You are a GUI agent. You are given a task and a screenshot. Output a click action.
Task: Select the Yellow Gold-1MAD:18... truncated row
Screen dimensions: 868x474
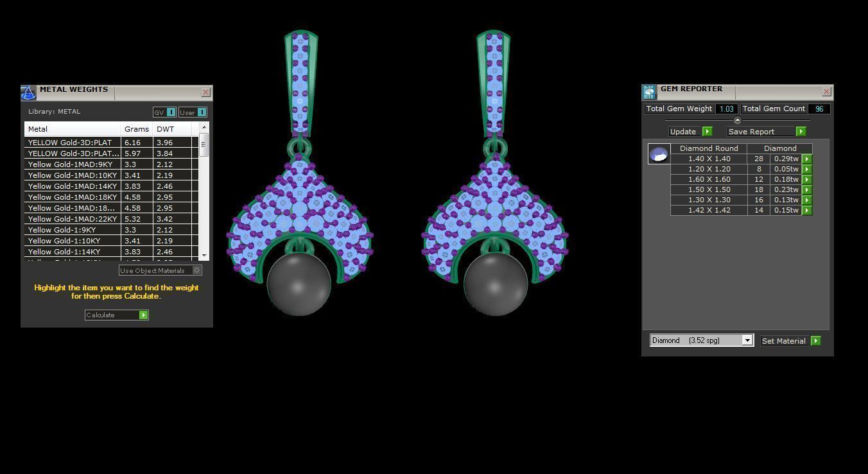click(x=111, y=208)
